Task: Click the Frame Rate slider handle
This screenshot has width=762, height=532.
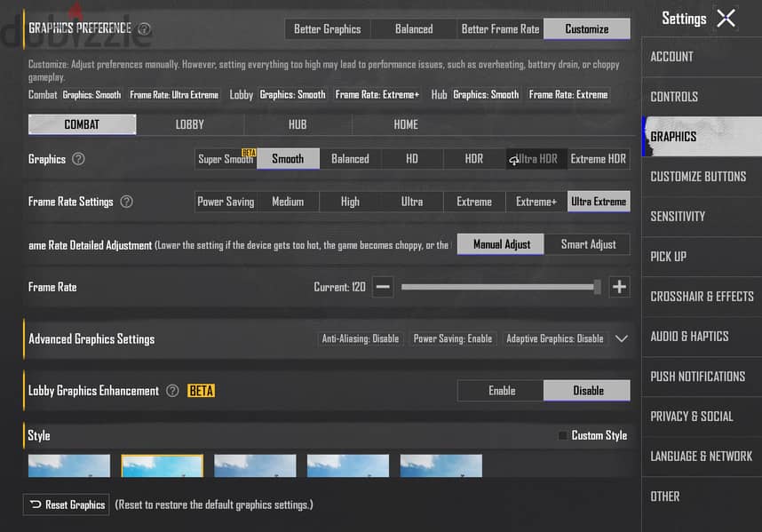Action: (598, 287)
